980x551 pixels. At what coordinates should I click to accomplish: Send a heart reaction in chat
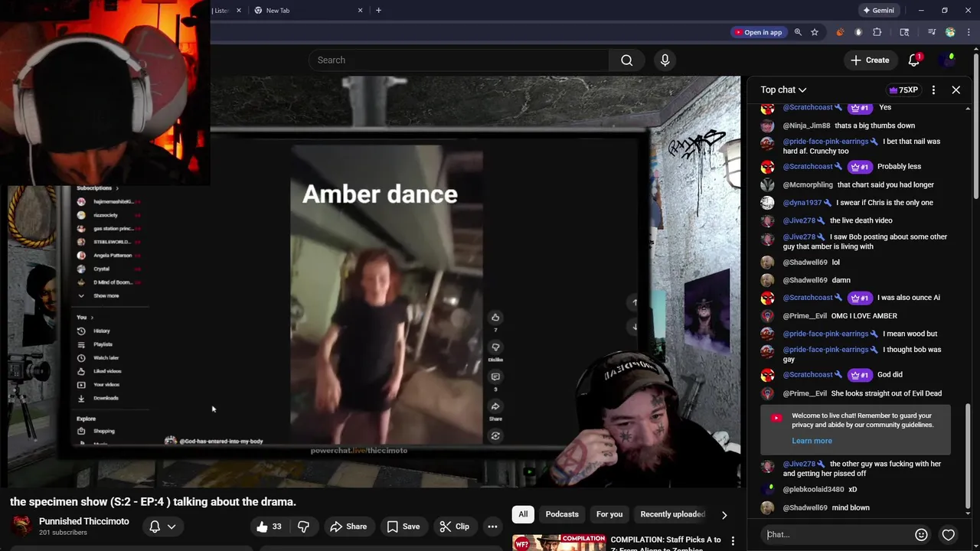[949, 535]
